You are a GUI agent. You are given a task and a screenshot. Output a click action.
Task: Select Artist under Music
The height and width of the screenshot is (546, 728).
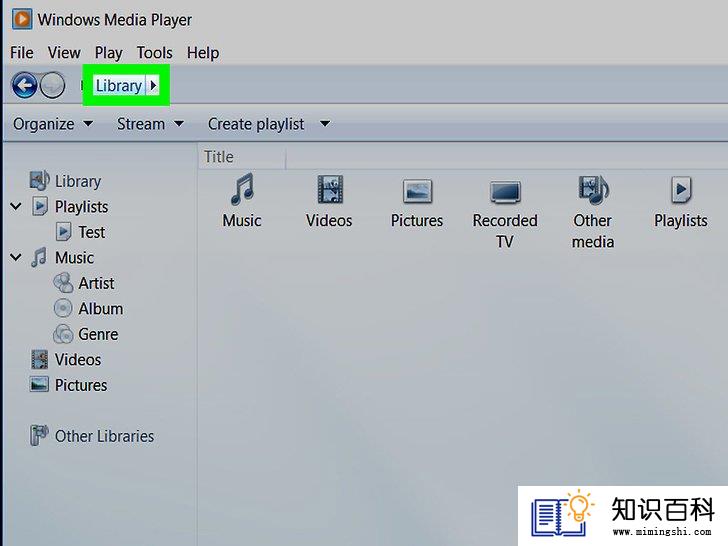coord(96,283)
